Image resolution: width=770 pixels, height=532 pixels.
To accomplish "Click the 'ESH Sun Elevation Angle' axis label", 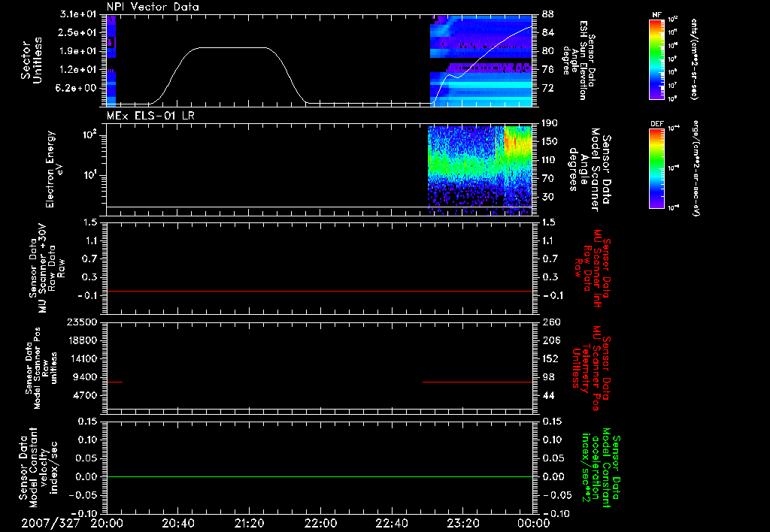I will 580,60.
